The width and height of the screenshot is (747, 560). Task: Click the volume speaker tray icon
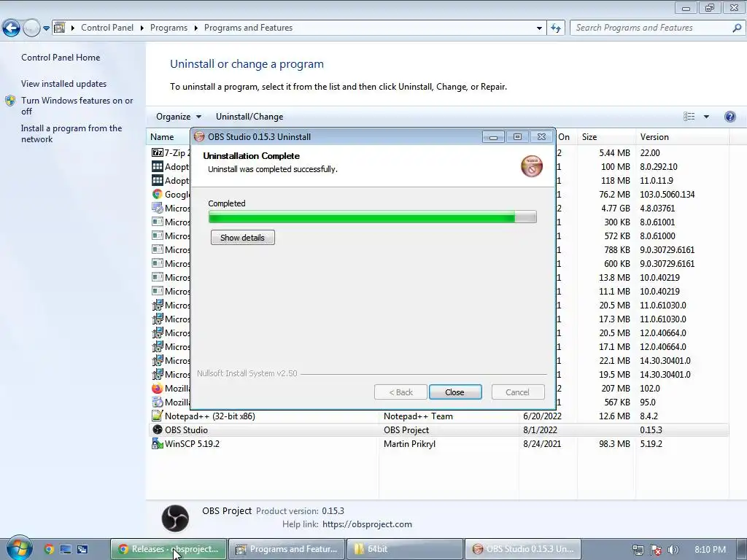673,550
